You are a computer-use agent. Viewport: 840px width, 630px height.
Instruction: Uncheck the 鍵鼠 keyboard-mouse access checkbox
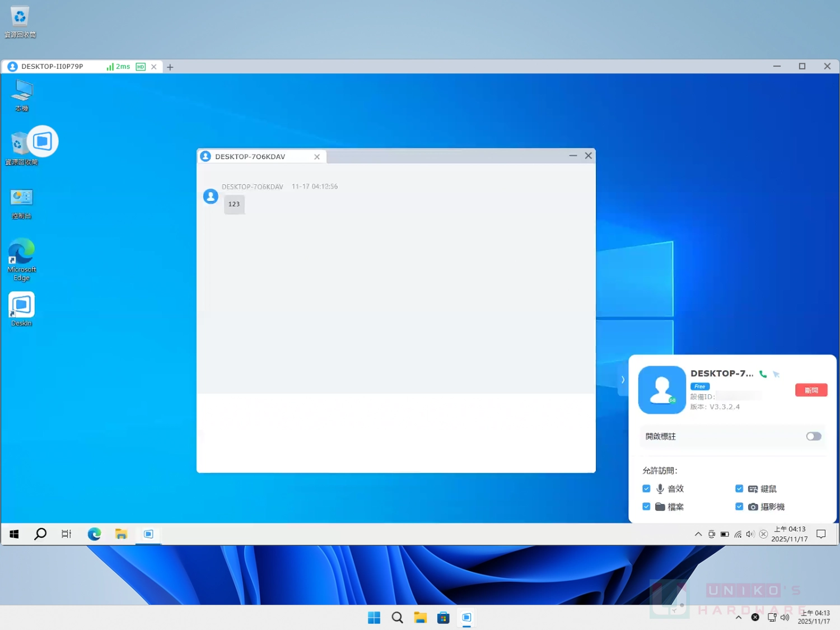click(x=739, y=488)
